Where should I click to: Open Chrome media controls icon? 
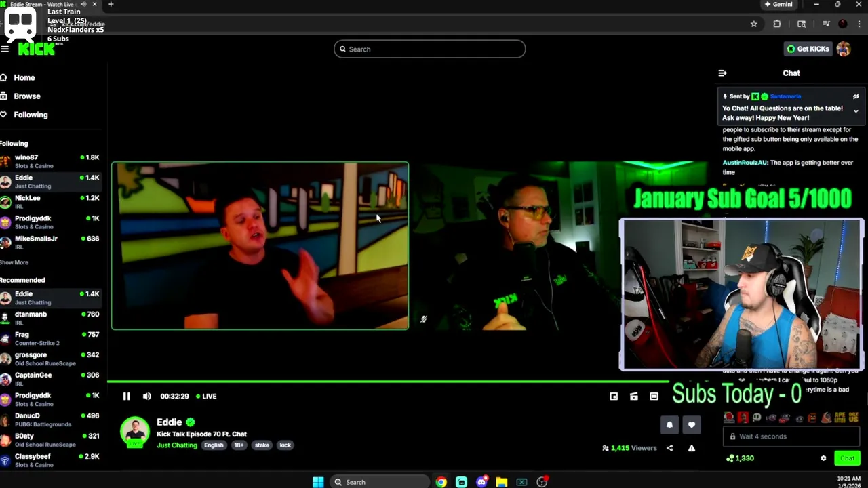click(x=826, y=24)
